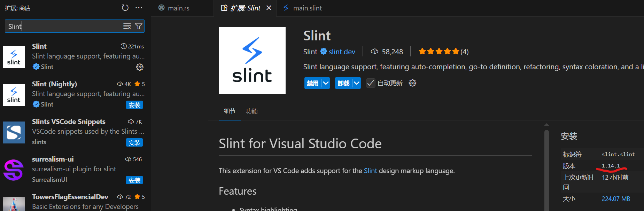Install Slints VSCode Snippets extension

click(x=134, y=142)
